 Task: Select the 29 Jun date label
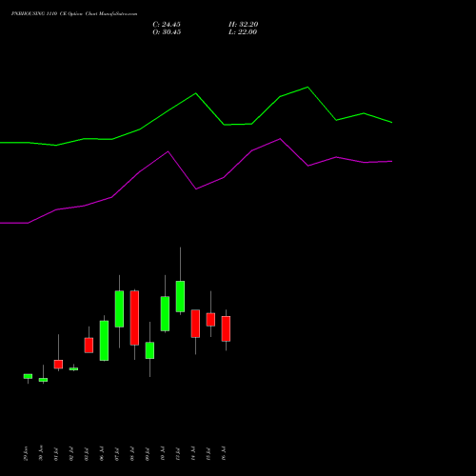[x=26, y=453]
